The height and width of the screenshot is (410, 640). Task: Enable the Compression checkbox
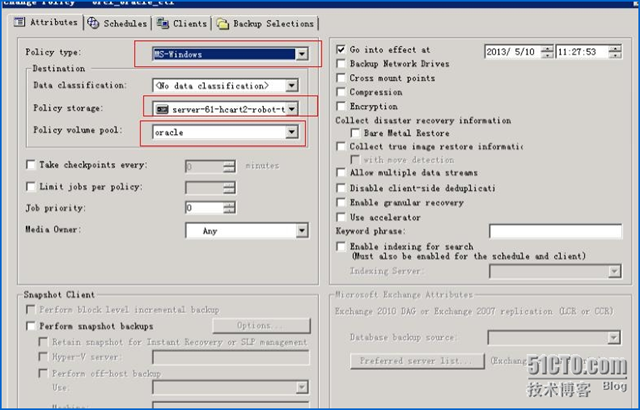pos(341,92)
